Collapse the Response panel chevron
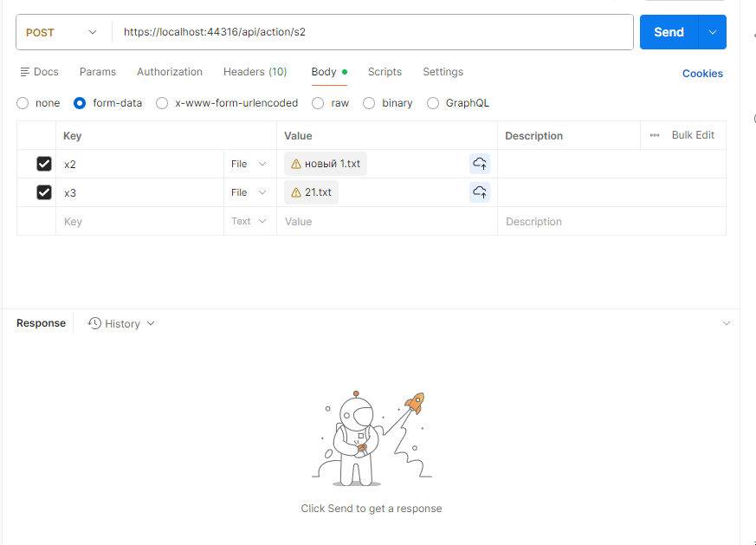This screenshot has height=545, width=756. (726, 323)
